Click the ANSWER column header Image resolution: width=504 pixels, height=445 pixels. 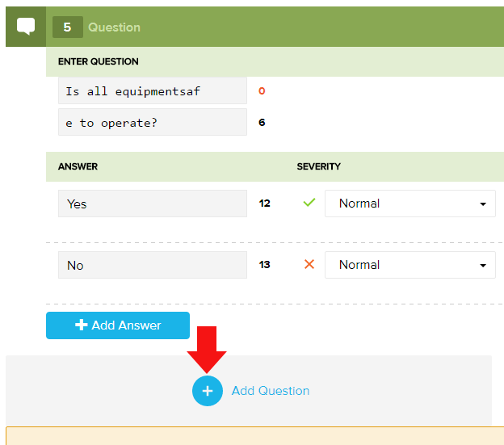click(78, 166)
